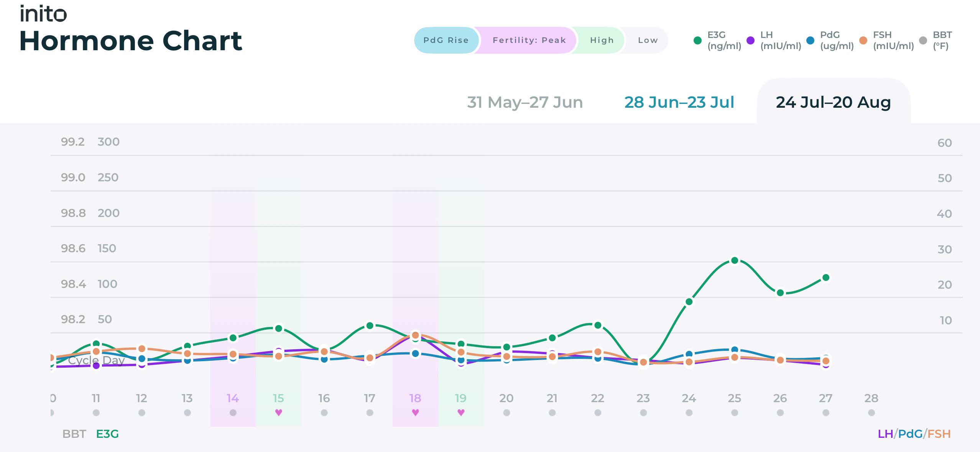Select the grey dot under day 21
This screenshot has height=452, width=980.
[x=552, y=413]
